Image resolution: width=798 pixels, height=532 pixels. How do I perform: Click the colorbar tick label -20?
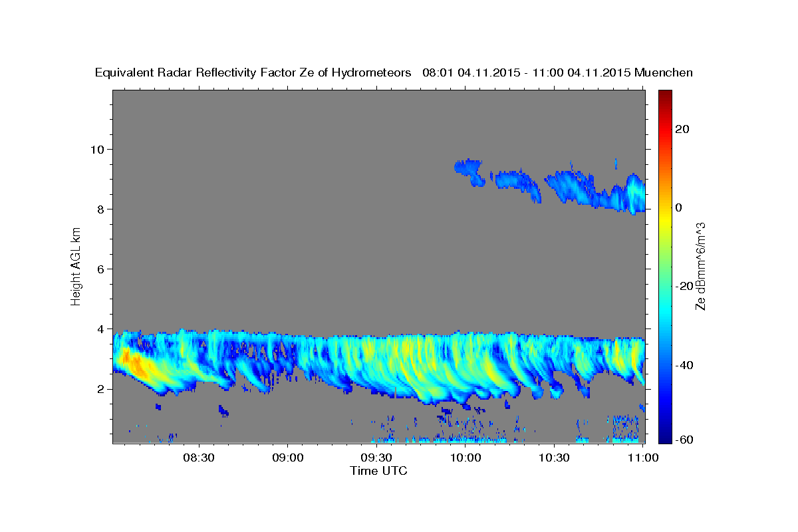pos(684,286)
